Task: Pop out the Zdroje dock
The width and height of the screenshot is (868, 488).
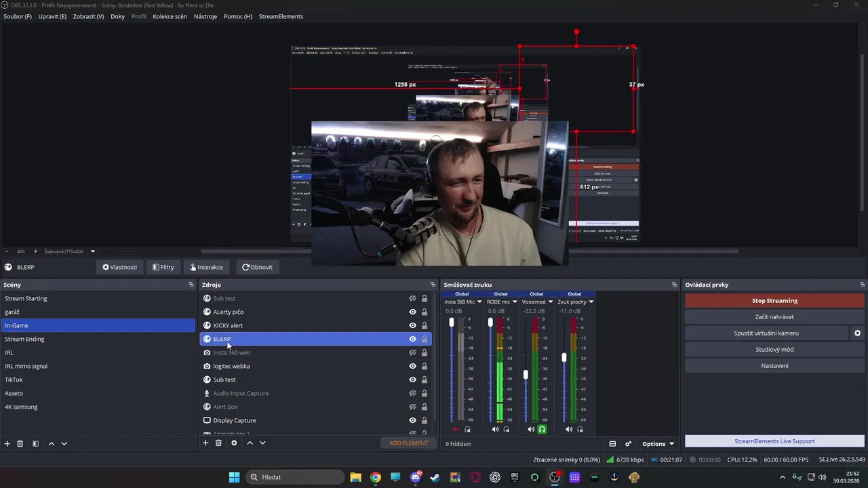Action: pyautogui.click(x=433, y=285)
